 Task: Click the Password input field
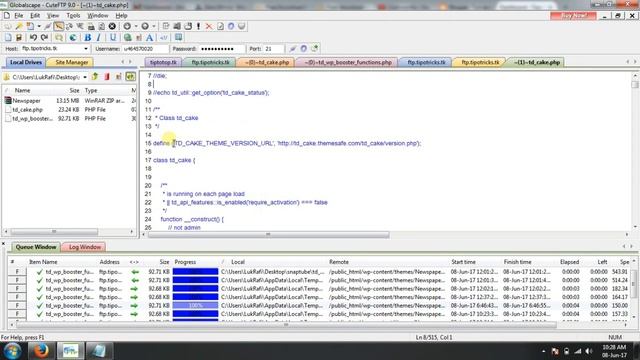[x=222, y=49]
